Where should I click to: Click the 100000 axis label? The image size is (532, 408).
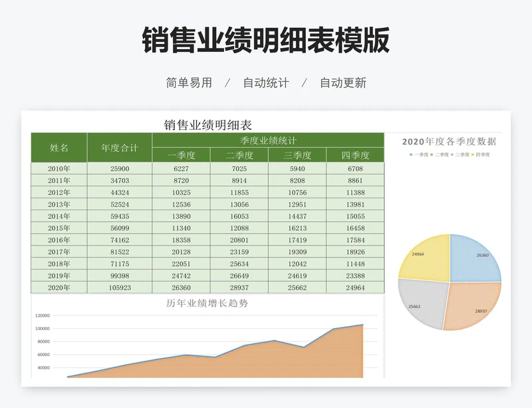[x=43, y=329]
